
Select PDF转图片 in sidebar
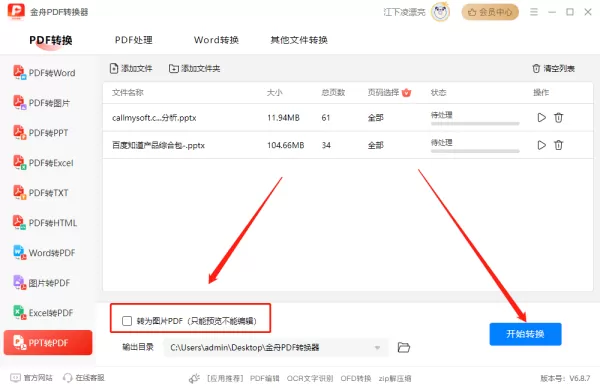[x=41, y=103]
